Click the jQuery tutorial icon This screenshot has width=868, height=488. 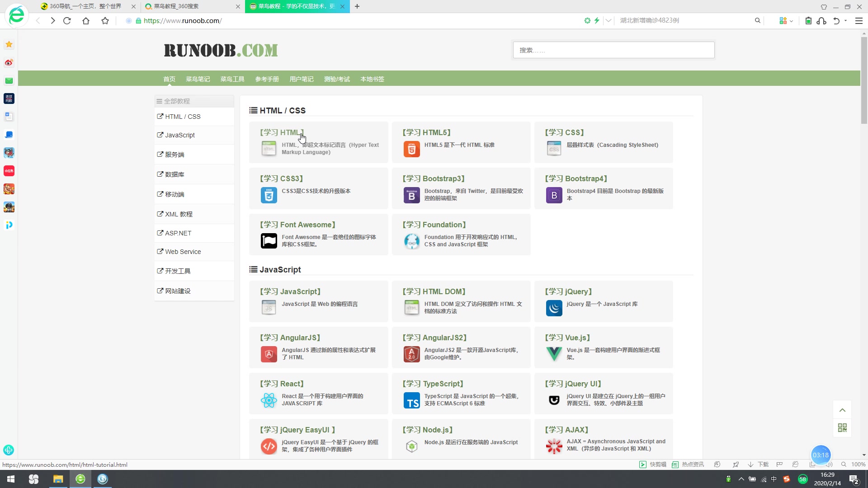(554, 308)
